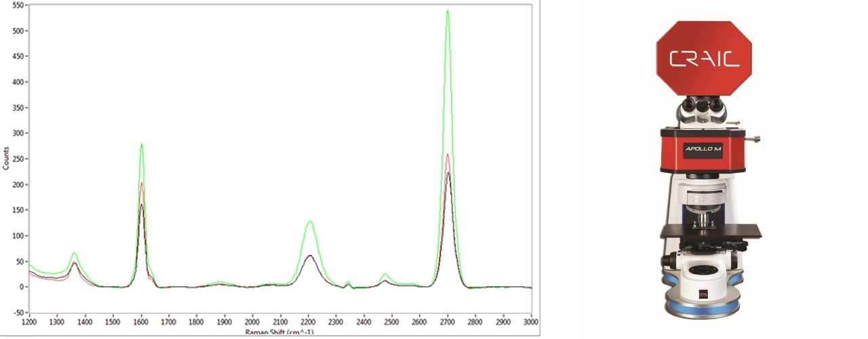
Task: Click the 2700 tick on the Raman Shift axis
Action: (x=447, y=323)
